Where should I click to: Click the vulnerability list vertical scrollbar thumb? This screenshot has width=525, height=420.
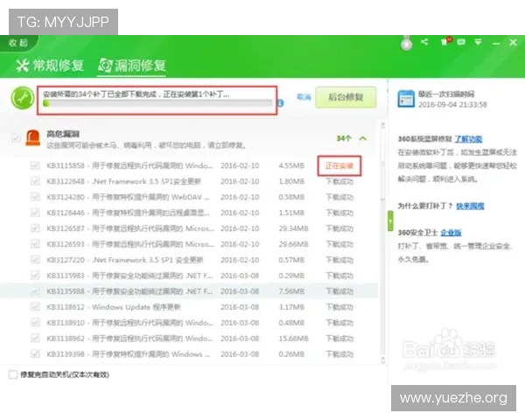point(382,164)
